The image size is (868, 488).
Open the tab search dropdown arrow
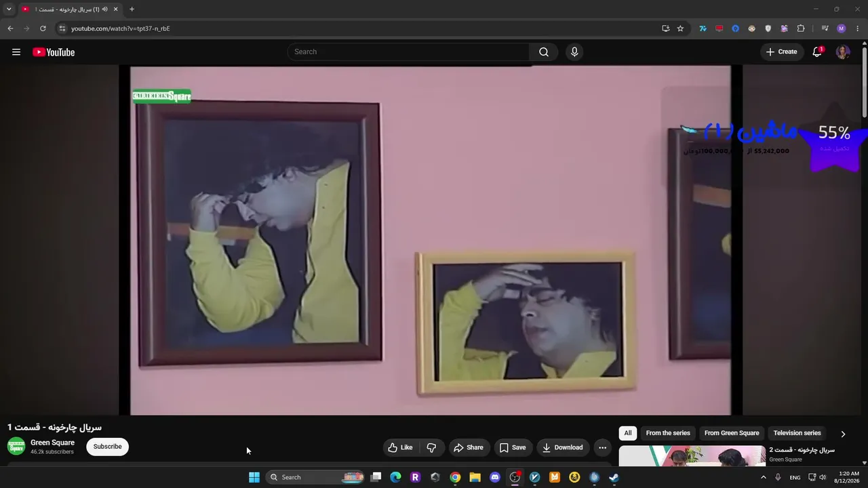[9, 9]
